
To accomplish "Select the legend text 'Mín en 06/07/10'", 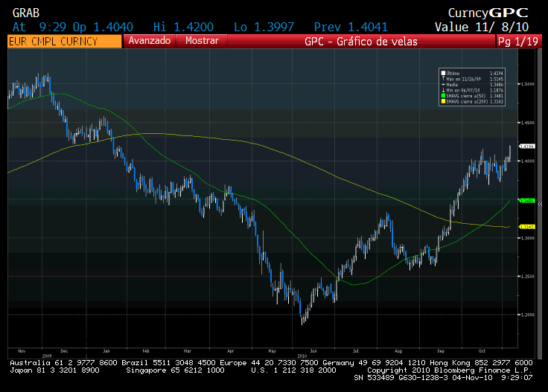I will [x=463, y=90].
